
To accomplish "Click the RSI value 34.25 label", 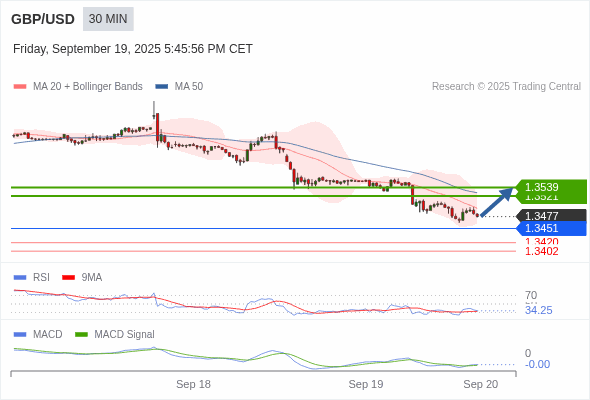I will pyautogui.click(x=538, y=310).
